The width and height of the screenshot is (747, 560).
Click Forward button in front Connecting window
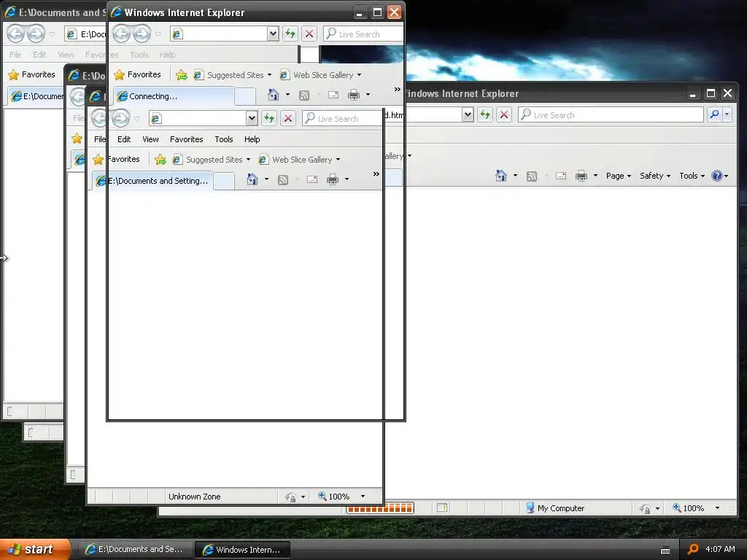click(142, 34)
